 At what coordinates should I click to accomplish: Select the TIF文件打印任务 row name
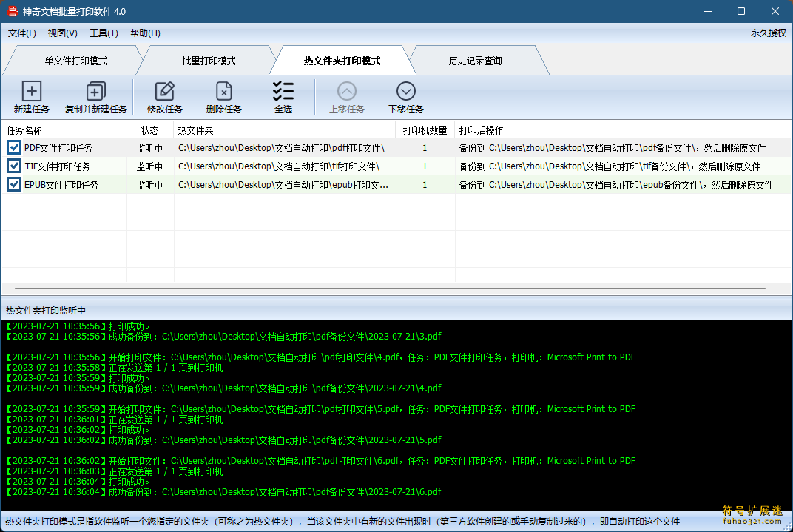[x=58, y=166]
